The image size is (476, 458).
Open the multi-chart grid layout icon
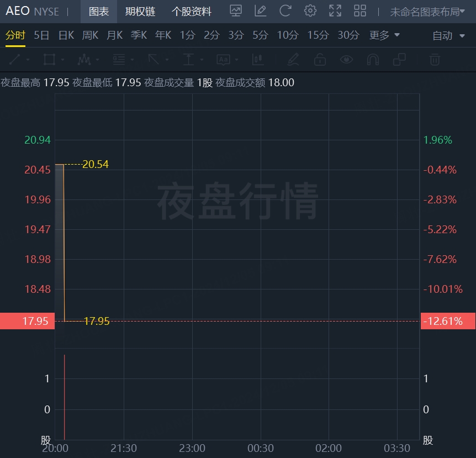360,11
